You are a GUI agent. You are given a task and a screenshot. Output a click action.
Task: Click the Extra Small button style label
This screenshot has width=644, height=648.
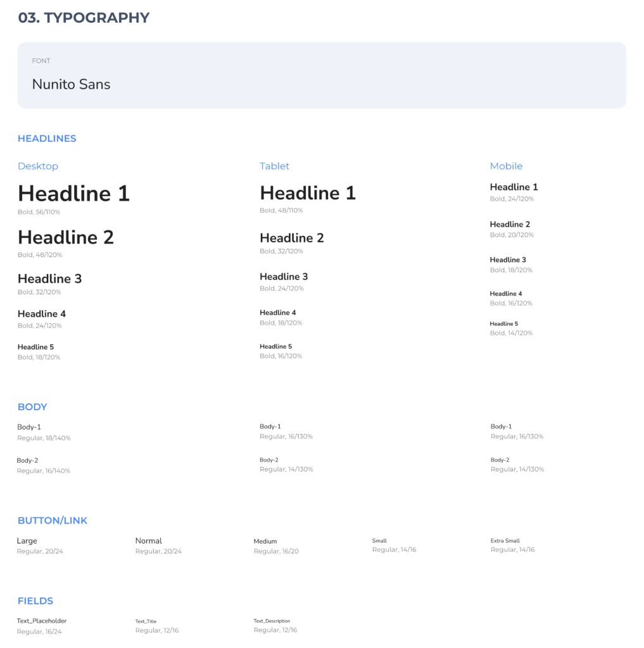click(x=505, y=541)
